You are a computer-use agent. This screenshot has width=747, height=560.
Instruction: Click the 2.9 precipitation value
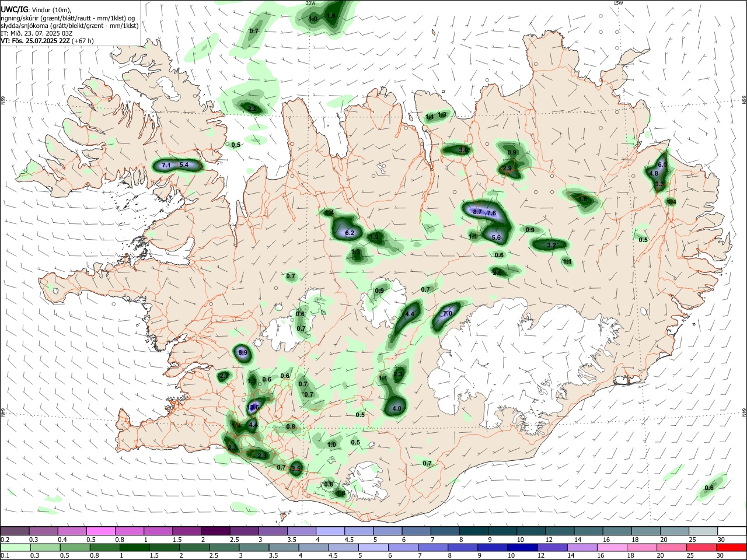point(507,168)
